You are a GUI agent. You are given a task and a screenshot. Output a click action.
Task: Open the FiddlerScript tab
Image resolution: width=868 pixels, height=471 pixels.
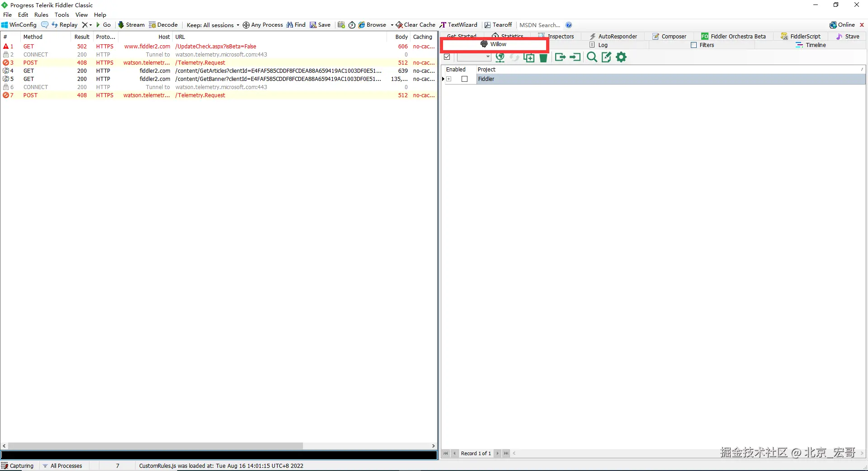coord(801,37)
